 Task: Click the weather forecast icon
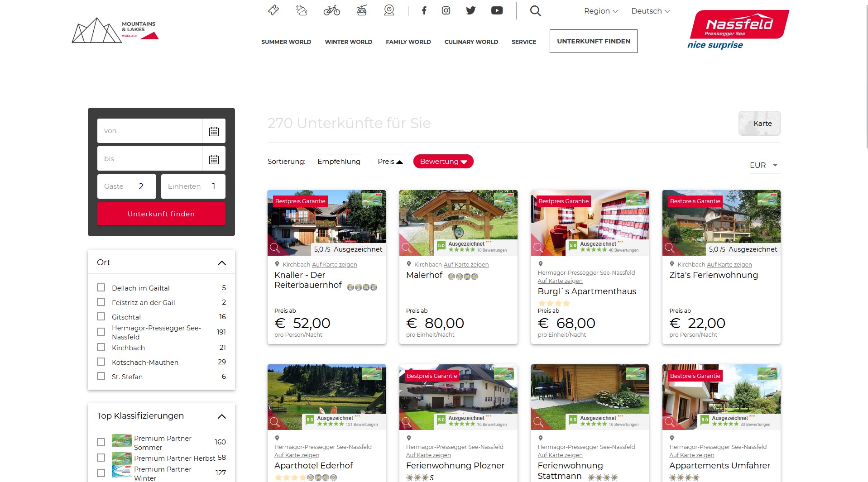tap(301, 10)
